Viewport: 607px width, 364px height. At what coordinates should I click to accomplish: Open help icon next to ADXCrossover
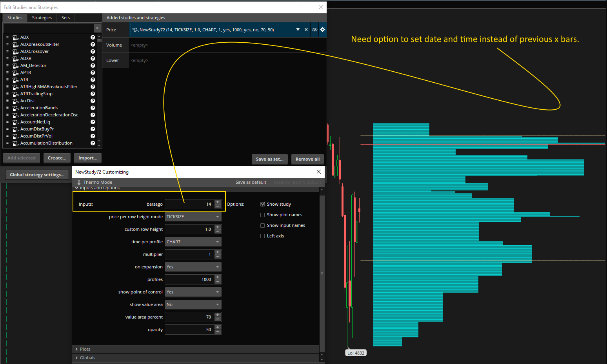pos(93,51)
